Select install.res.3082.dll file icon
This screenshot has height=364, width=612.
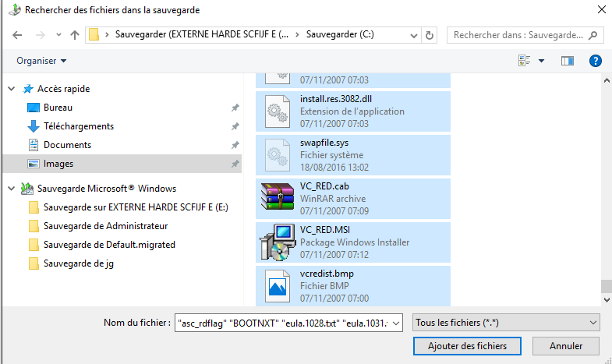[x=277, y=111]
